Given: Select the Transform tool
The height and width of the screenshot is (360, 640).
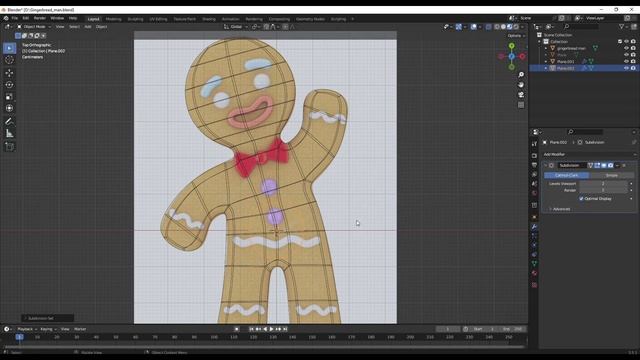Looking at the screenshot, I should point(9,108).
